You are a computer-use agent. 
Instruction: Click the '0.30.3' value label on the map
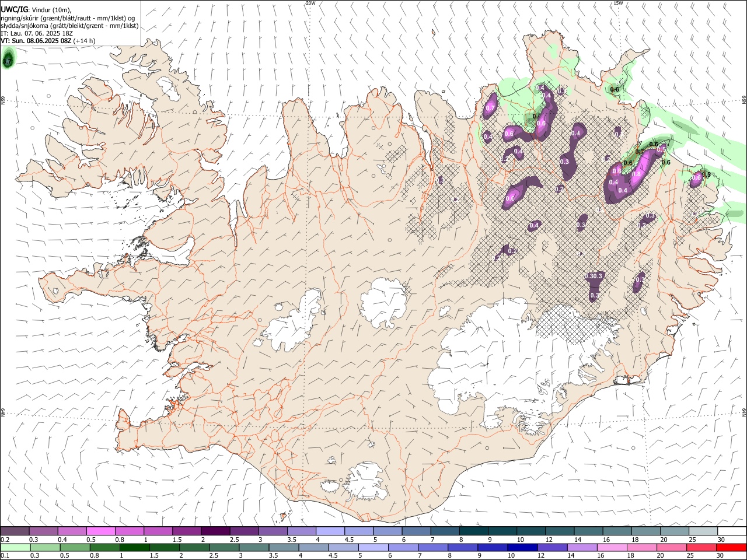(594, 276)
